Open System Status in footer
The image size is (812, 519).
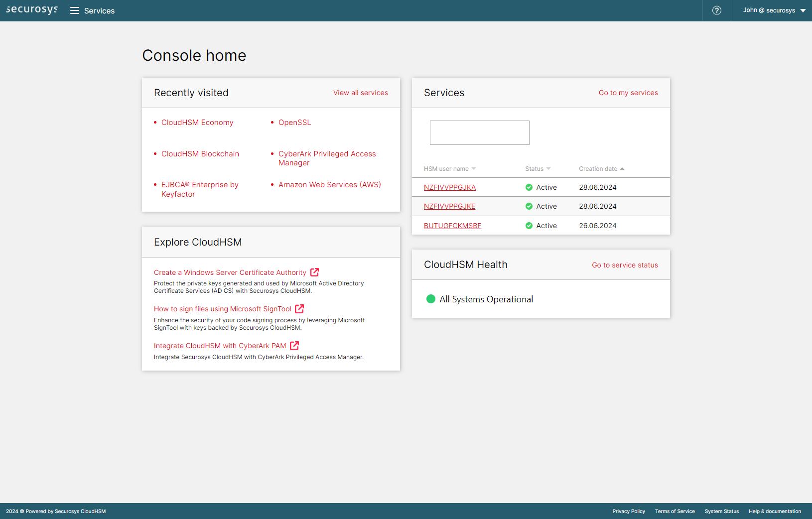click(x=721, y=512)
